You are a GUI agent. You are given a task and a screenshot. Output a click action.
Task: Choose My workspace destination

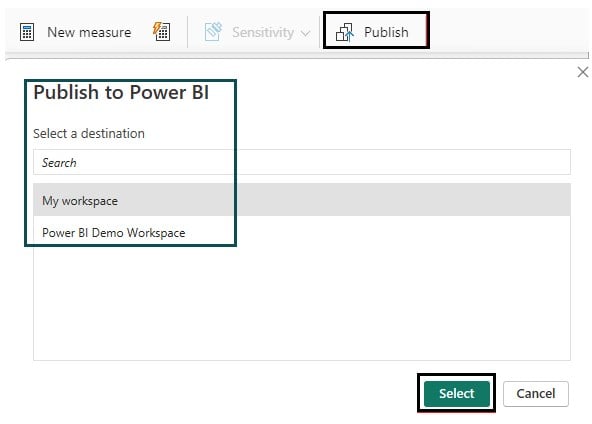(302, 200)
